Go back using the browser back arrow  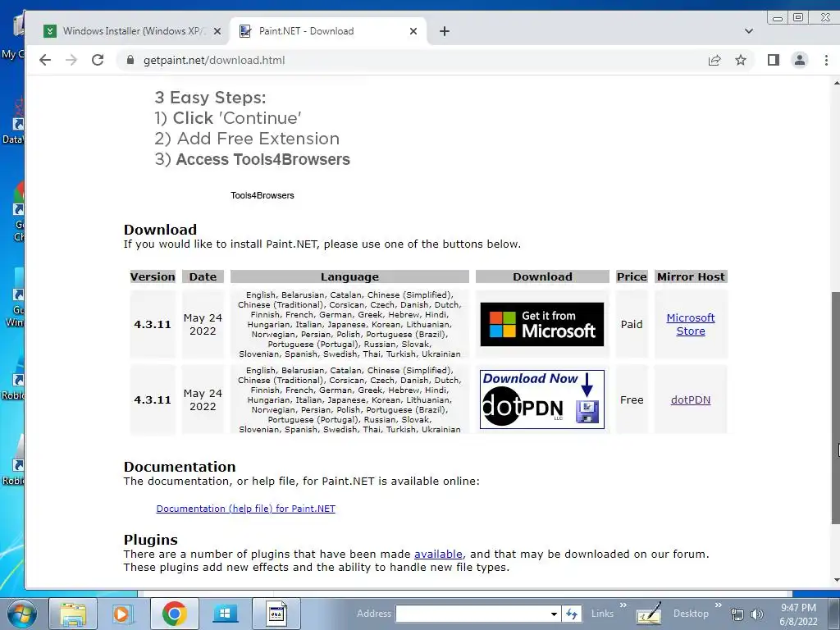[45, 60]
